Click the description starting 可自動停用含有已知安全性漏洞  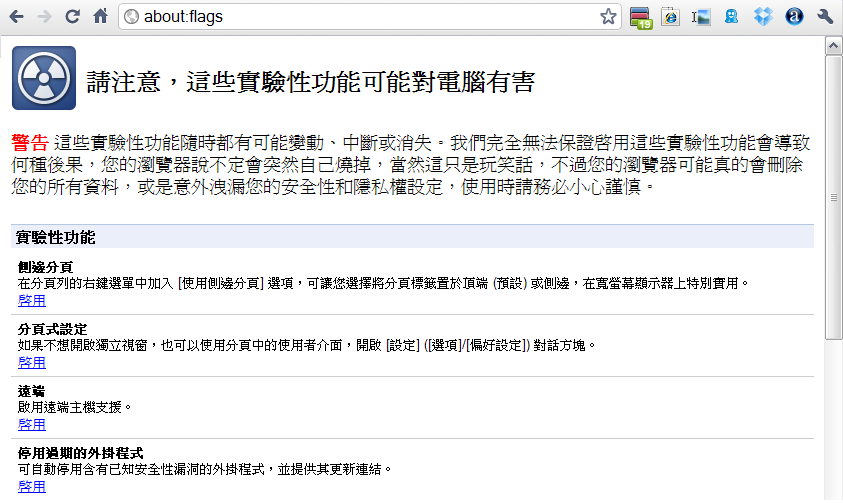(x=204, y=470)
